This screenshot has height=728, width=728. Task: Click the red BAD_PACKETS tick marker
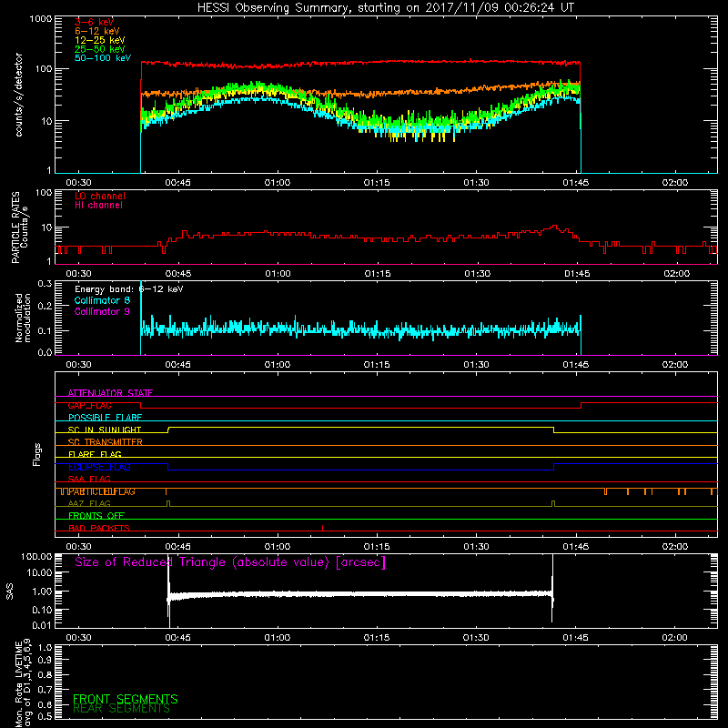click(323, 528)
